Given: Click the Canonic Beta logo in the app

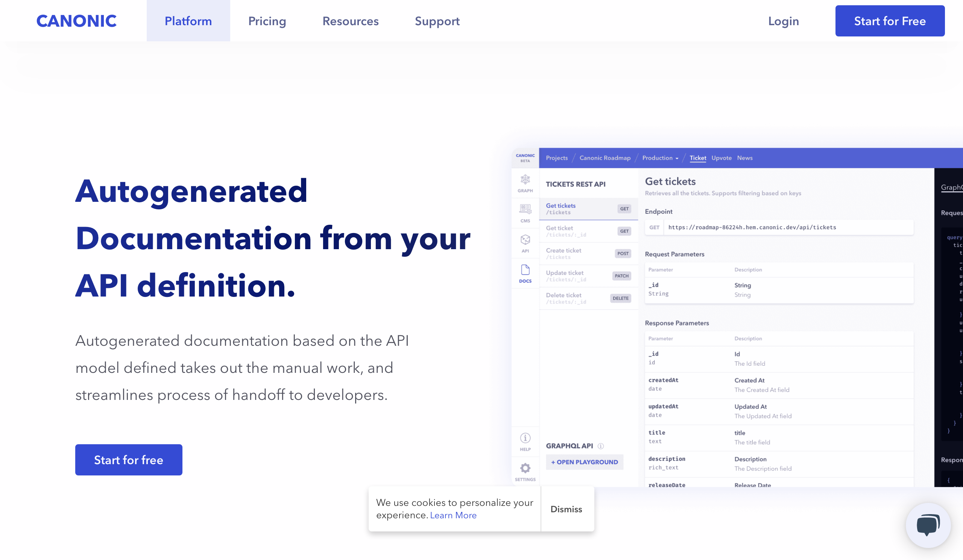Looking at the screenshot, I should (525, 157).
